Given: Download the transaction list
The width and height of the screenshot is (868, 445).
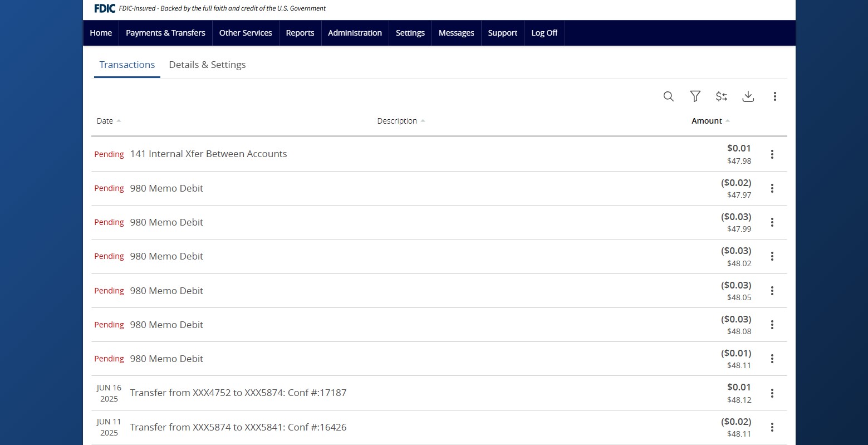Looking at the screenshot, I should 748,96.
